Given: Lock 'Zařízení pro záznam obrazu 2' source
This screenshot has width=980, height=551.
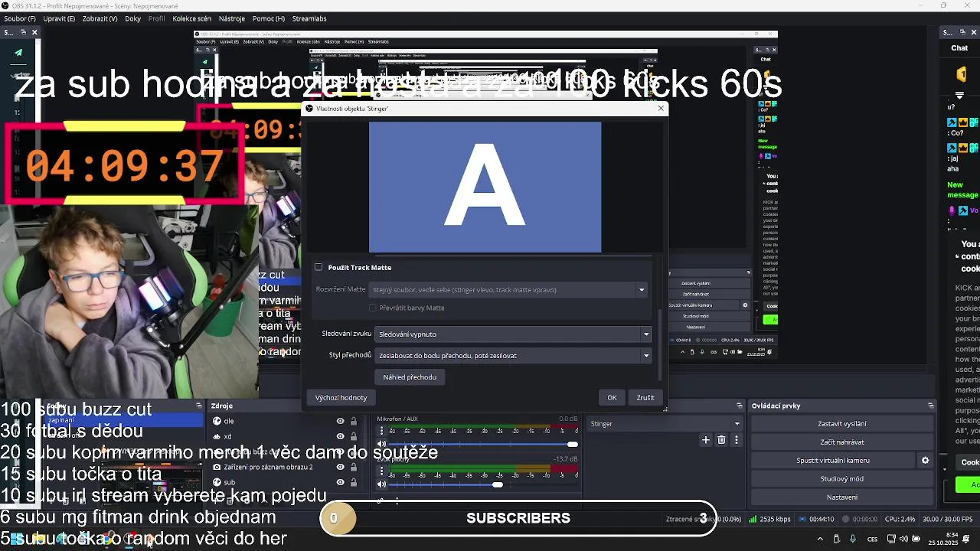Looking at the screenshot, I should point(353,467).
